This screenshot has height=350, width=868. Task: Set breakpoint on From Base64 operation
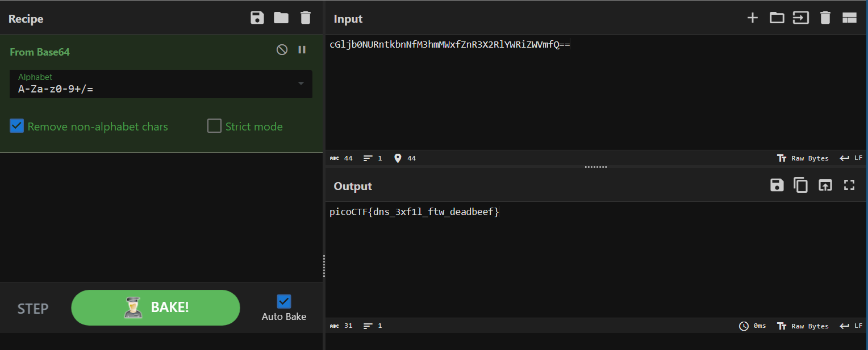point(302,50)
